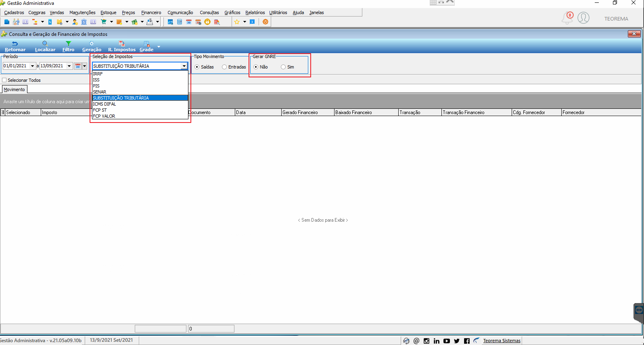
Task: Click the Data column header
Action: pos(258,112)
